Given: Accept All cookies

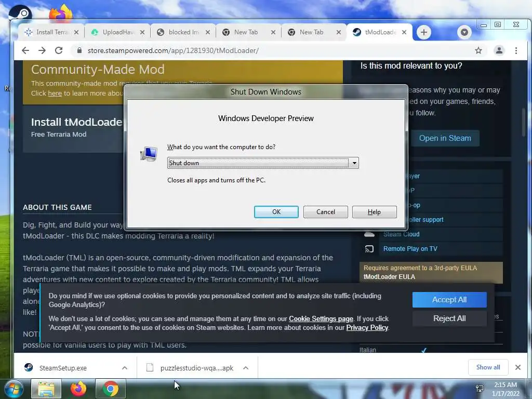Looking at the screenshot, I should coord(449,300).
